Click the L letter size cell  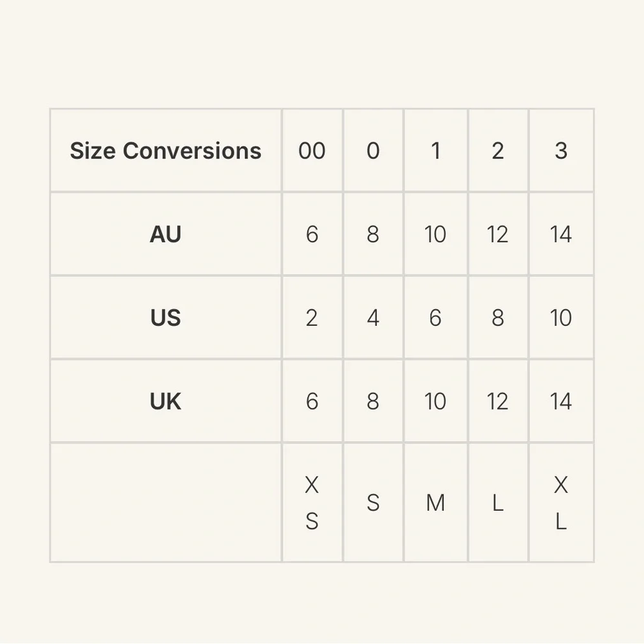(498, 503)
